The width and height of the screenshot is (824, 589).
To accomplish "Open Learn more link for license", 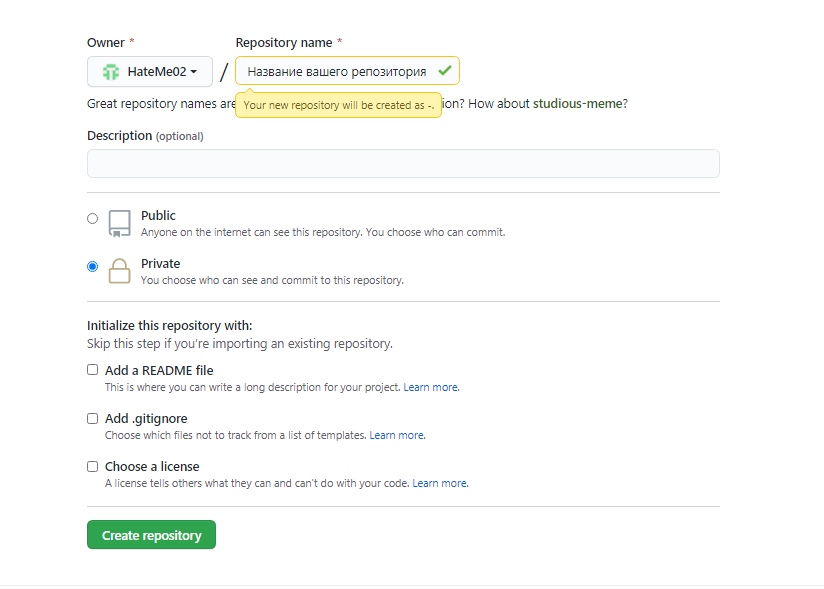I will click(x=440, y=483).
